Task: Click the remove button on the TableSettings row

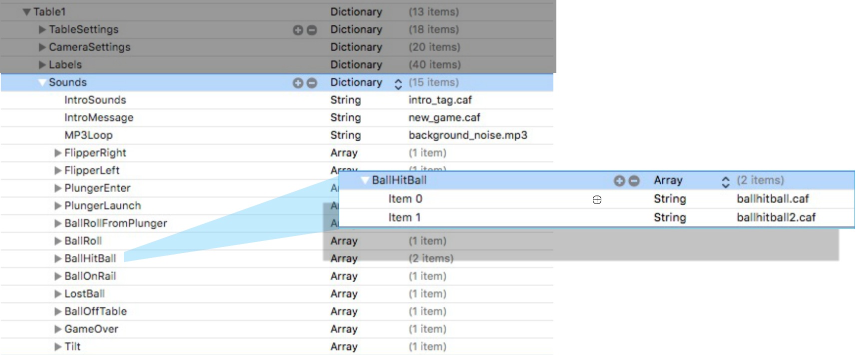Action: [x=312, y=30]
